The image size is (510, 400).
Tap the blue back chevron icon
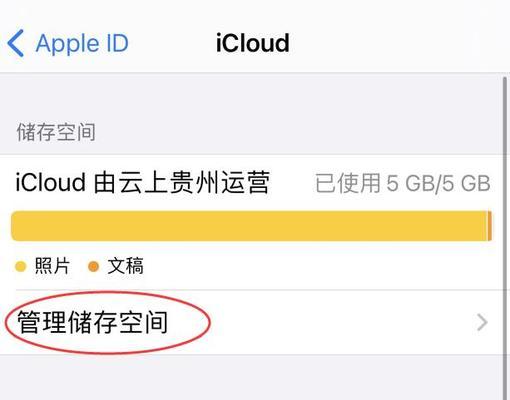pyautogui.click(x=16, y=43)
